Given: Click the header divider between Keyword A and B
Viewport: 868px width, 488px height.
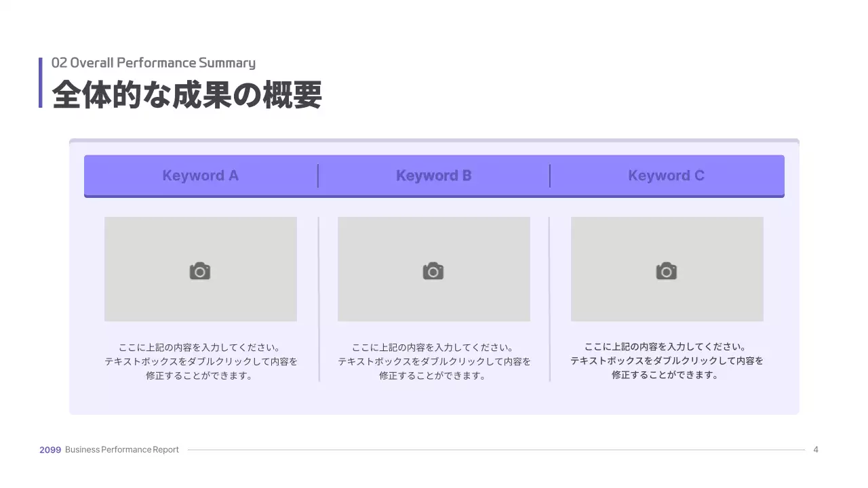Looking at the screenshot, I should coord(318,176).
